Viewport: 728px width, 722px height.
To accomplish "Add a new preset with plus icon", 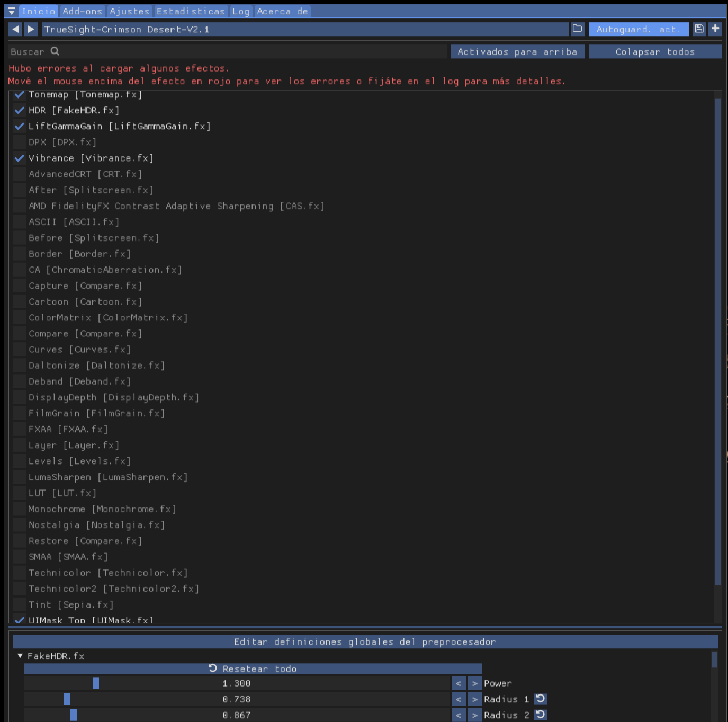I will point(715,29).
